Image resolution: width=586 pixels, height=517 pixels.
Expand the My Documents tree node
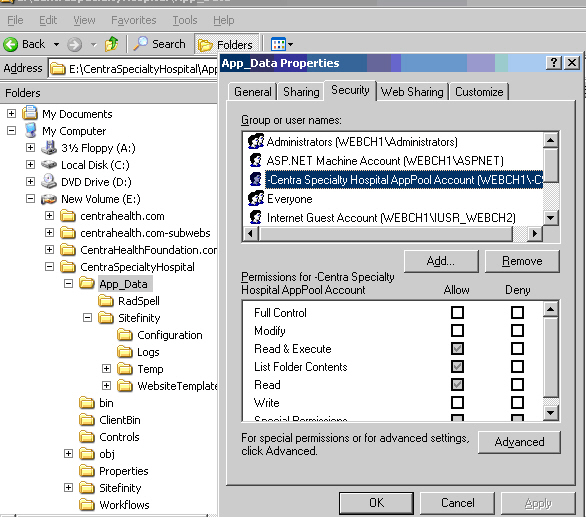tap(11, 113)
